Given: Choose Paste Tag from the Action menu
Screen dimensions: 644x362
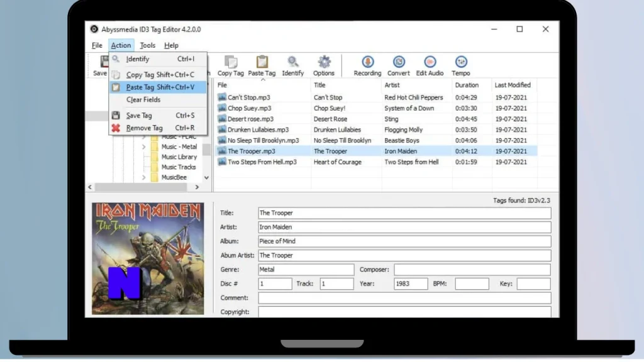Looking at the screenshot, I should pyautogui.click(x=158, y=87).
